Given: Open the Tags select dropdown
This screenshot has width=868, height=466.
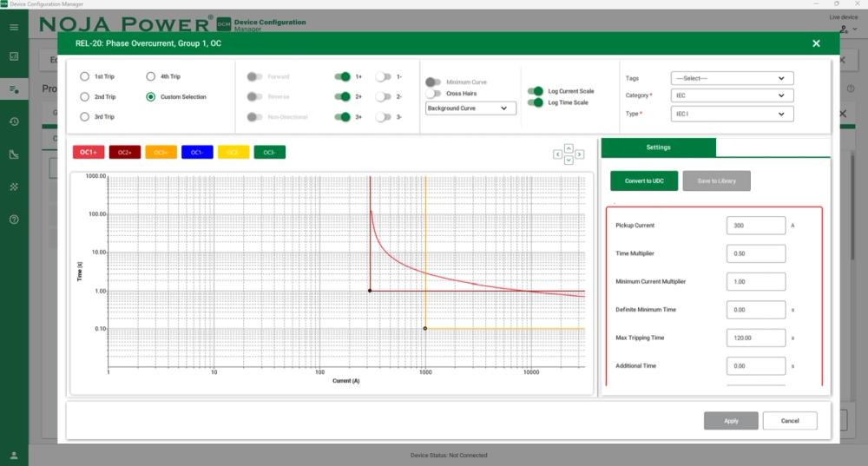Looking at the screenshot, I should (x=732, y=78).
